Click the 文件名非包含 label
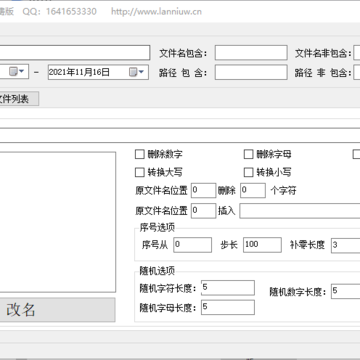 (323, 53)
